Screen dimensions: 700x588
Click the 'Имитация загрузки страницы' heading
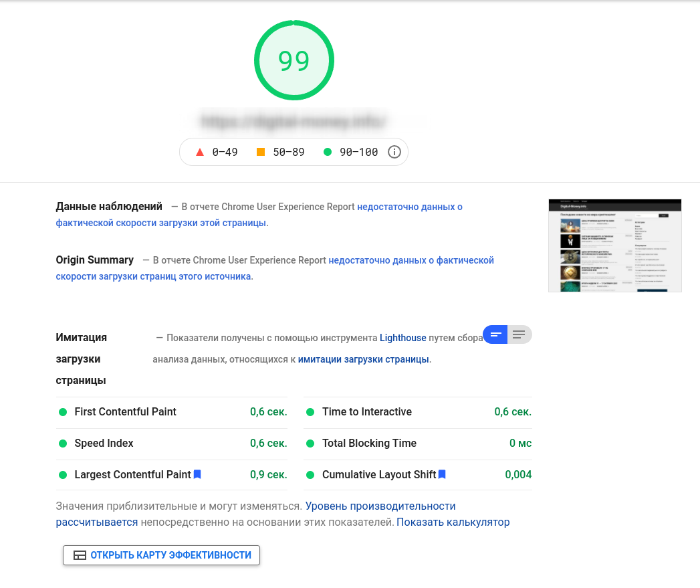82,359
